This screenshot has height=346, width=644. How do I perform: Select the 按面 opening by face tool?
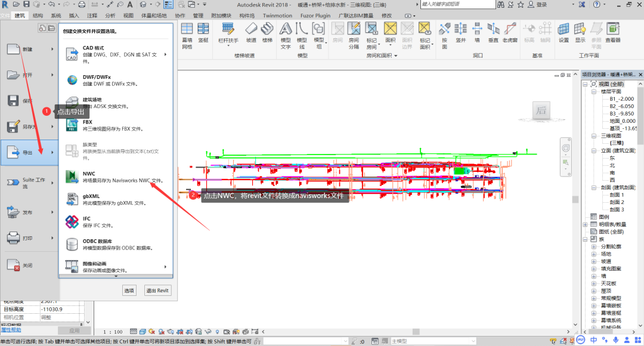coord(444,36)
